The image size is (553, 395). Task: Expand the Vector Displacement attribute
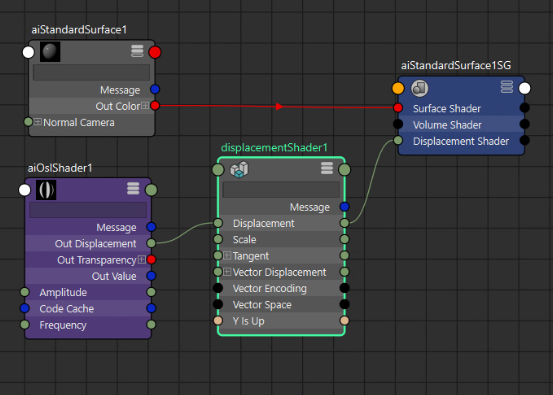pos(227,272)
